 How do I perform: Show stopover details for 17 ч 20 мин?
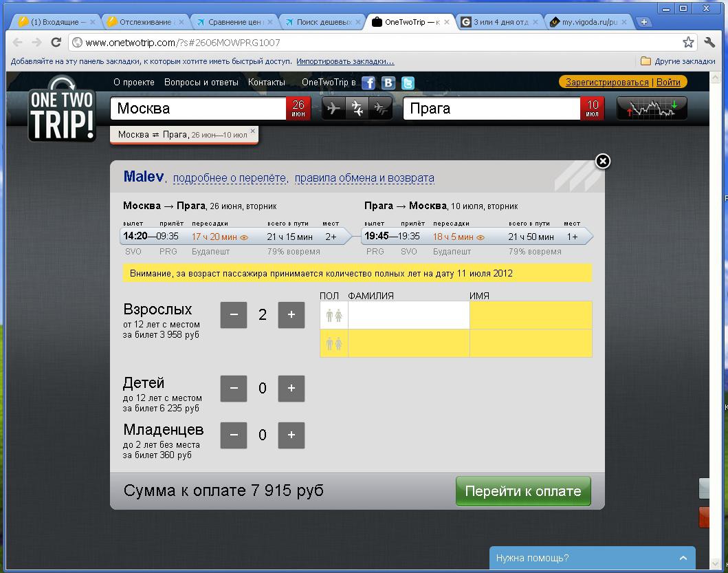click(244, 237)
